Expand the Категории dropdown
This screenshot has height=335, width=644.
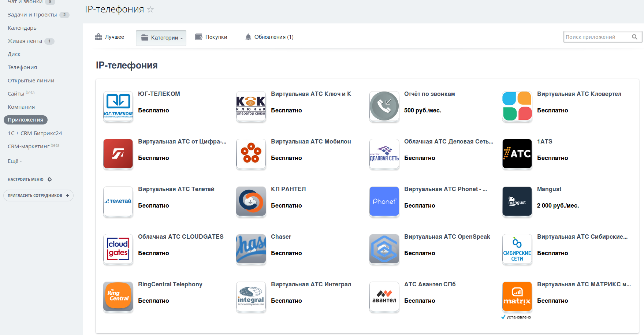[x=161, y=38]
